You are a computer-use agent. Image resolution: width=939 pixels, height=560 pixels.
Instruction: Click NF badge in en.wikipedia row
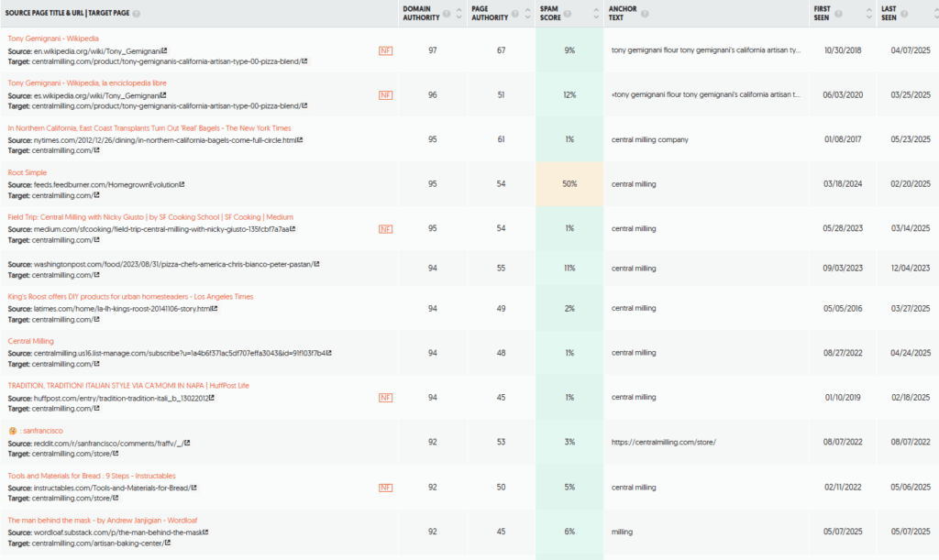tap(386, 50)
